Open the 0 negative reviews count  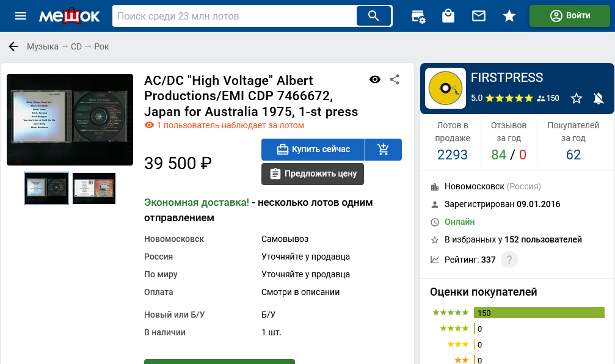tap(522, 155)
